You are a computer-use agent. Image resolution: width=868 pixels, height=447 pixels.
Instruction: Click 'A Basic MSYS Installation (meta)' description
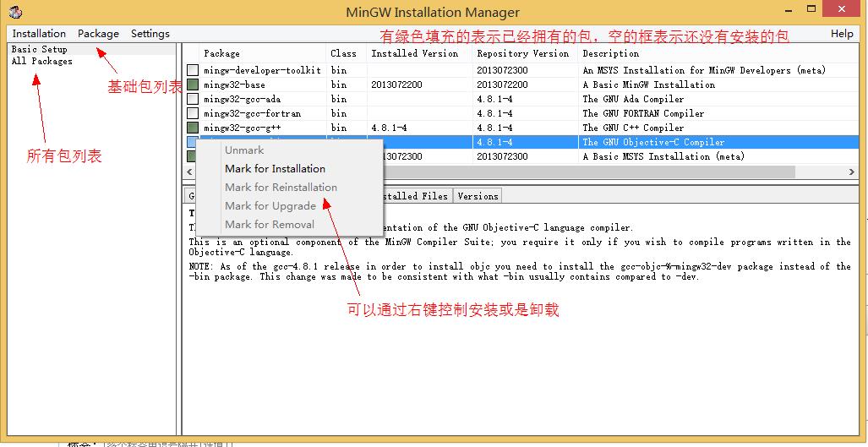(663, 156)
